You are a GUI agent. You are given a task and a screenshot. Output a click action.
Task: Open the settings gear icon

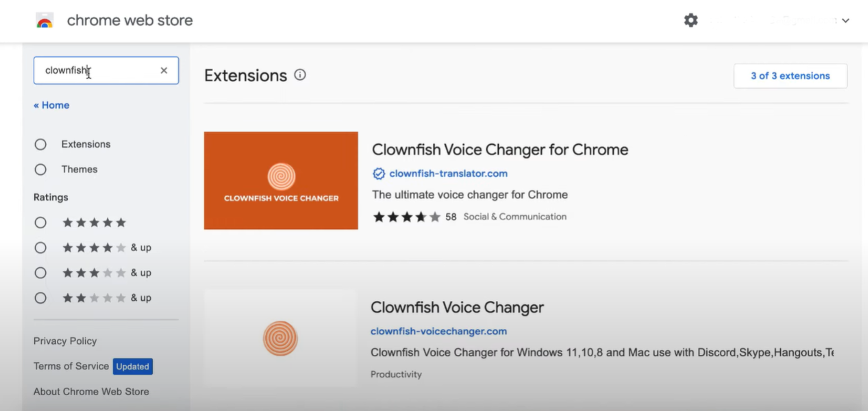(691, 20)
